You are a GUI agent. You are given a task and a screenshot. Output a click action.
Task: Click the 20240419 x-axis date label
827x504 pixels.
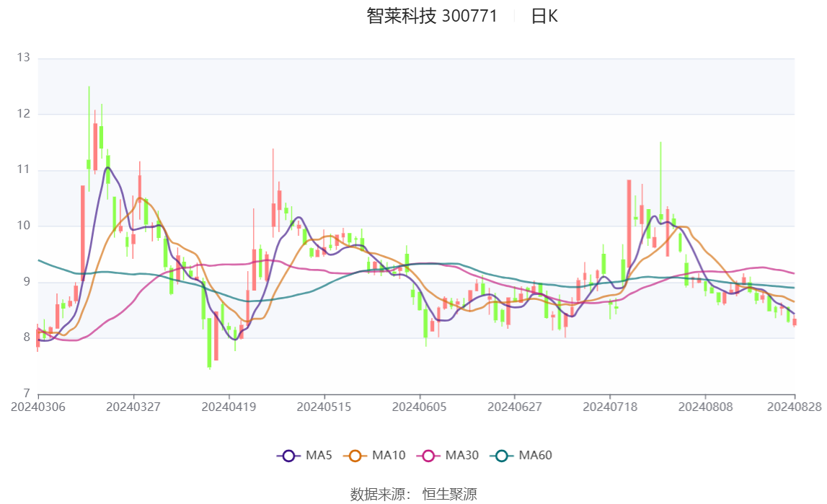(229, 407)
